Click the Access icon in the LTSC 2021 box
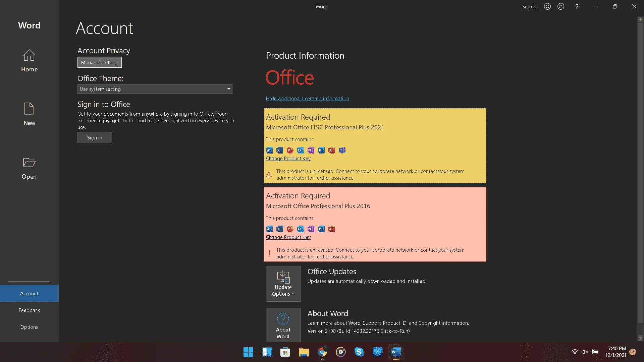644x362 pixels. [x=332, y=150]
